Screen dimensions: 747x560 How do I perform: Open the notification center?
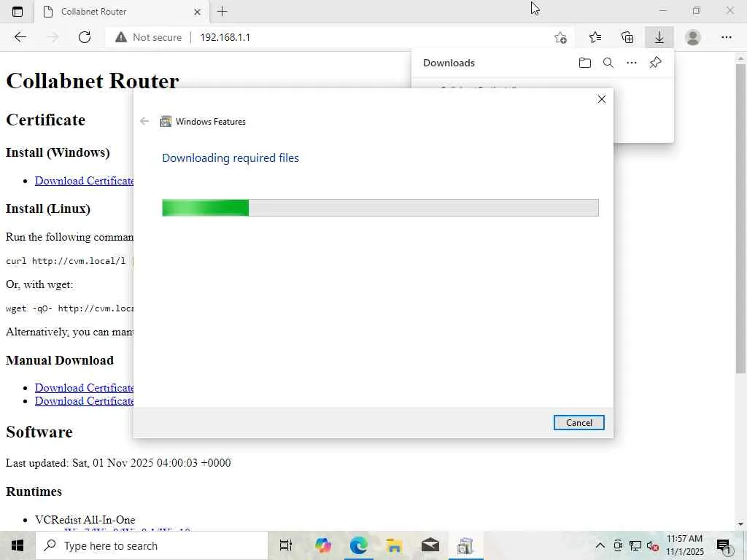[724, 545]
